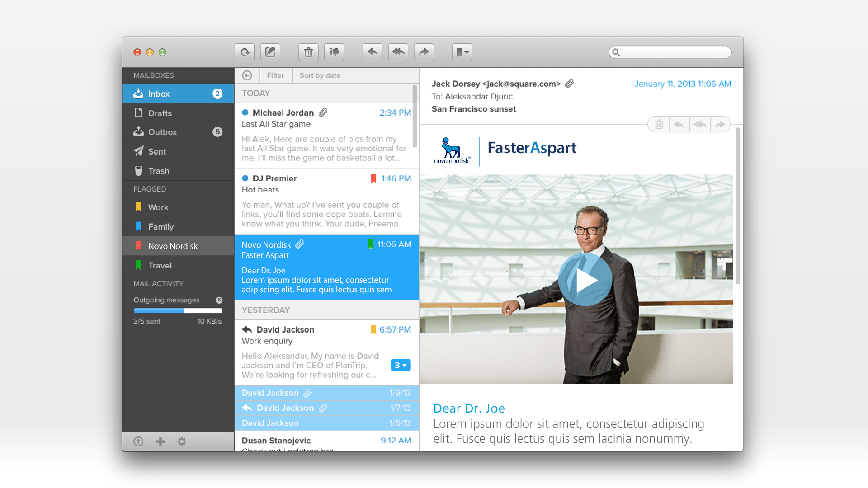Screen dimensions: 868x488
Task: Select the Inbox mailbox
Action: pyautogui.click(x=178, y=94)
